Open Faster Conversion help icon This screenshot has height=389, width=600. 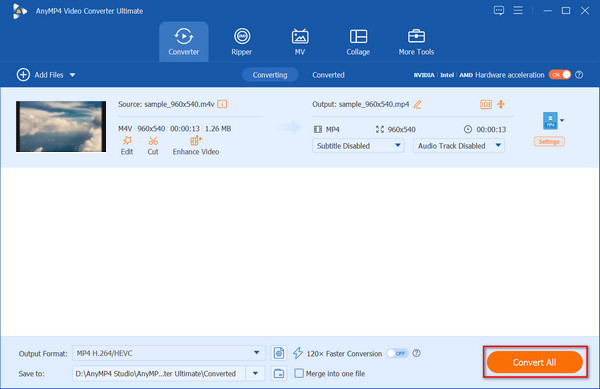click(x=417, y=353)
